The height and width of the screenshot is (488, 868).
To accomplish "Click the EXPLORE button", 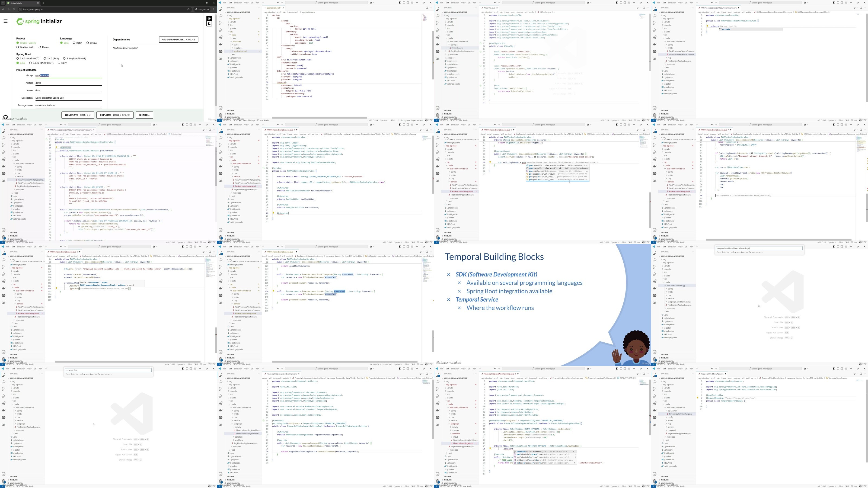I will 115,115.
